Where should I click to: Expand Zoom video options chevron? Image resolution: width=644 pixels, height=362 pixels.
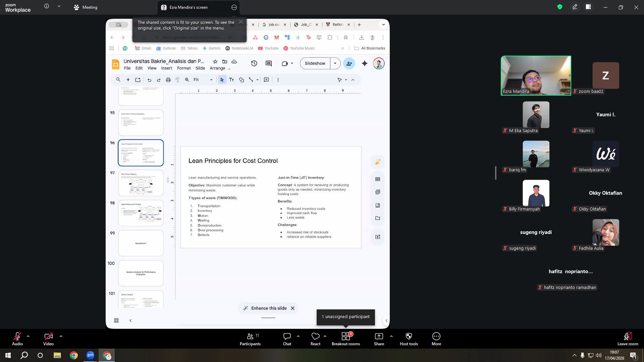coord(61,336)
